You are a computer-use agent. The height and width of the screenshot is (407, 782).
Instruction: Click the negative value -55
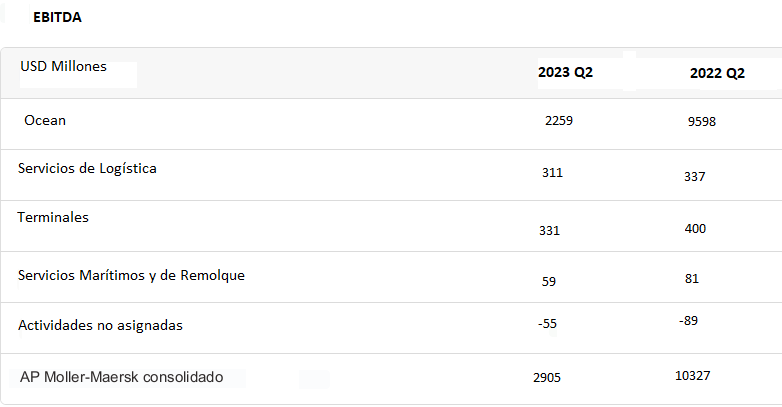pyautogui.click(x=547, y=323)
